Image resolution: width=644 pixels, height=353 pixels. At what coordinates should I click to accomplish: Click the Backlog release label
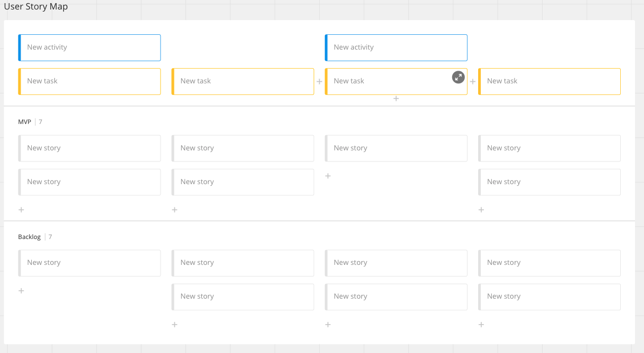(x=29, y=237)
